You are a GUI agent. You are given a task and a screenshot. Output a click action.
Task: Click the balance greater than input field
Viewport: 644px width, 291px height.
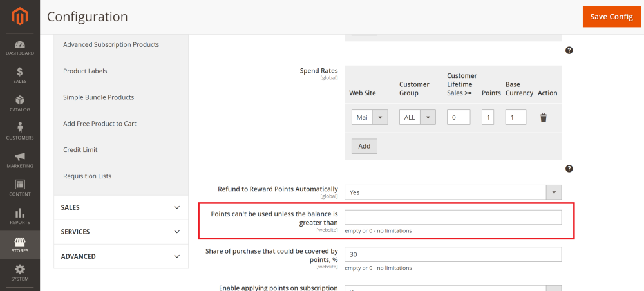point(453,217)
